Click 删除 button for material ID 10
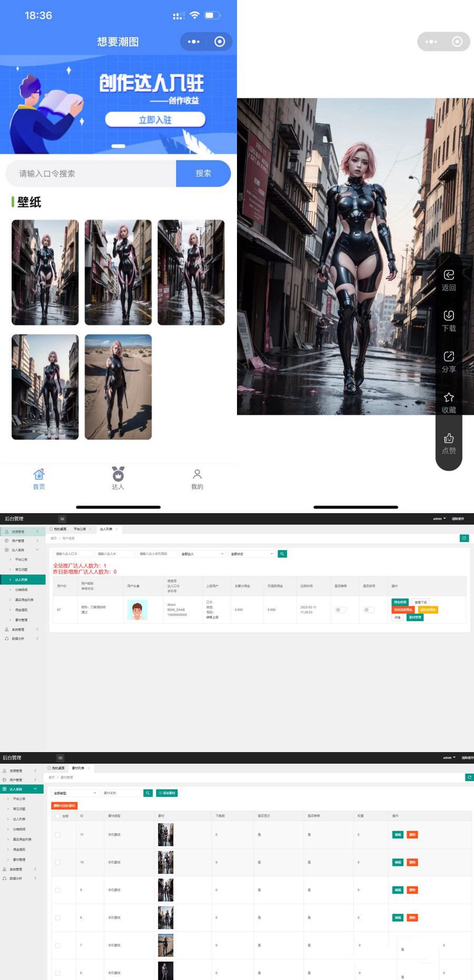The image size is (474, 980). (x=412, y=863)
